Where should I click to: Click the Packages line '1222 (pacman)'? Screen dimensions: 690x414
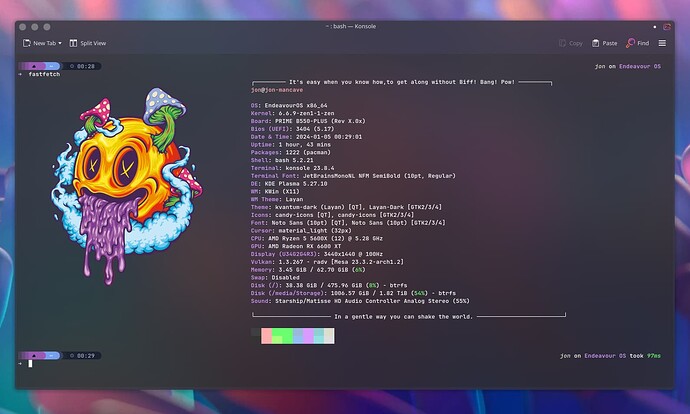(290, 152)
